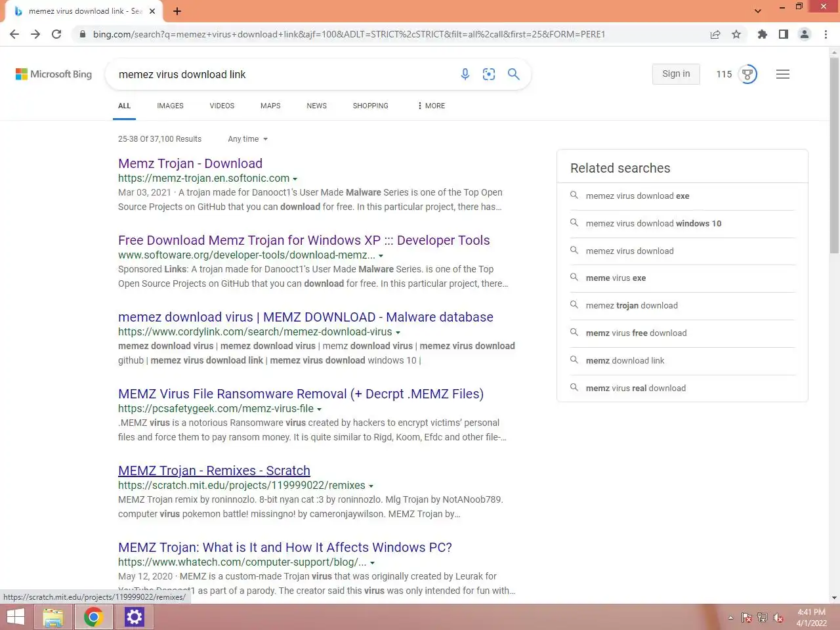Toggle the Chrome side panel icon
Image resolution: width=840 pixels, height=630 pixels.
pos(783,34)
